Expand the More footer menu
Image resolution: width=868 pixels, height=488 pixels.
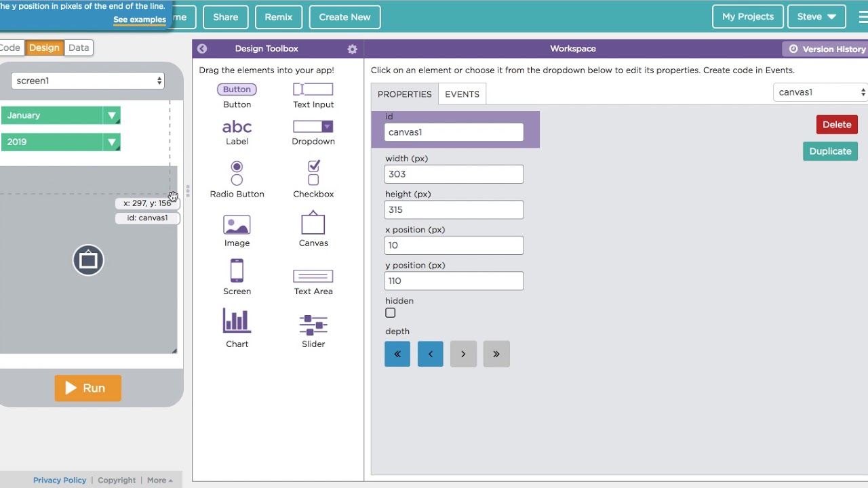(x=160, y=480)
